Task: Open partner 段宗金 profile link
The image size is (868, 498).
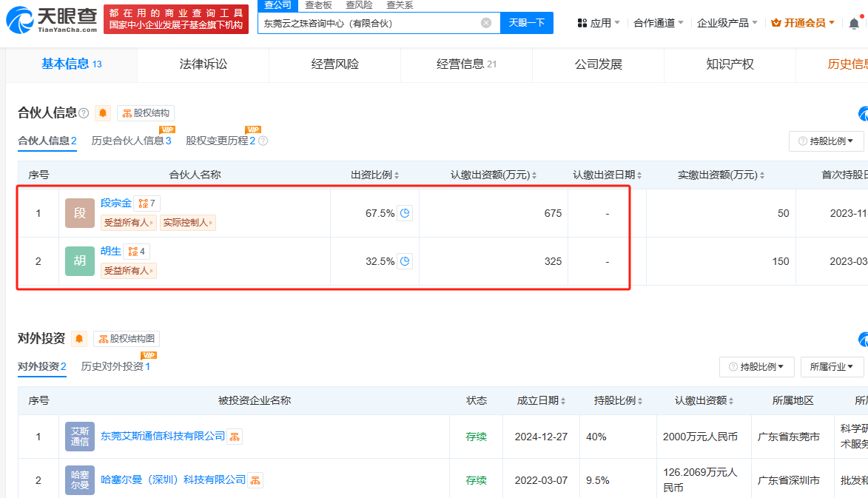Action: click(x=115, y=203)
